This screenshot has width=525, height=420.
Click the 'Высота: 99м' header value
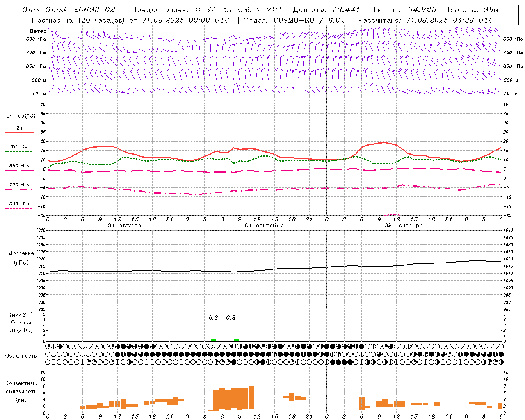coord(473,10)
